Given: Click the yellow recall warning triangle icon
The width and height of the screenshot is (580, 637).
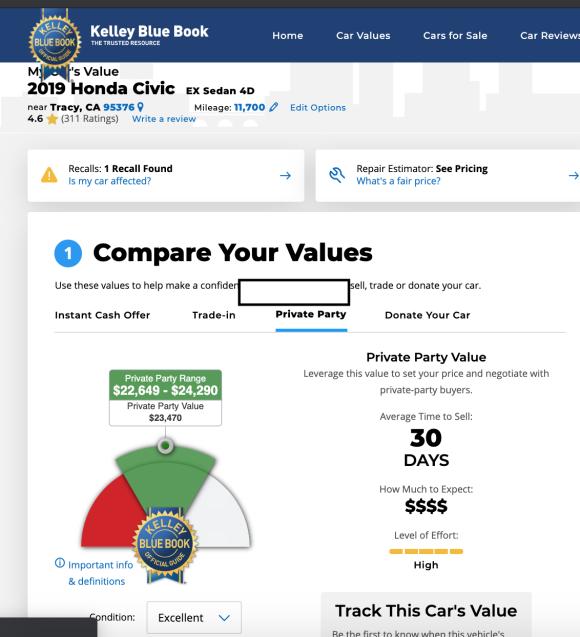Looking at the screenshot, I should 49,175.
